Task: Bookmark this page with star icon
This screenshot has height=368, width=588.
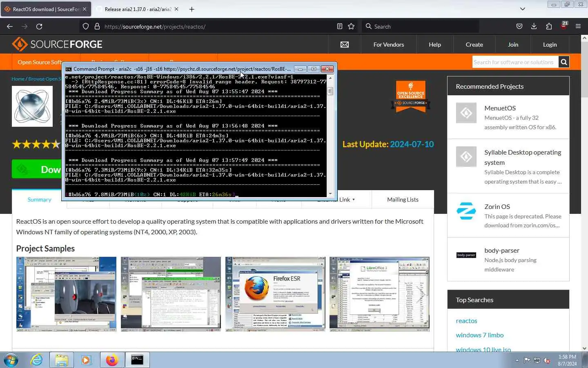Action: (351, 26)
